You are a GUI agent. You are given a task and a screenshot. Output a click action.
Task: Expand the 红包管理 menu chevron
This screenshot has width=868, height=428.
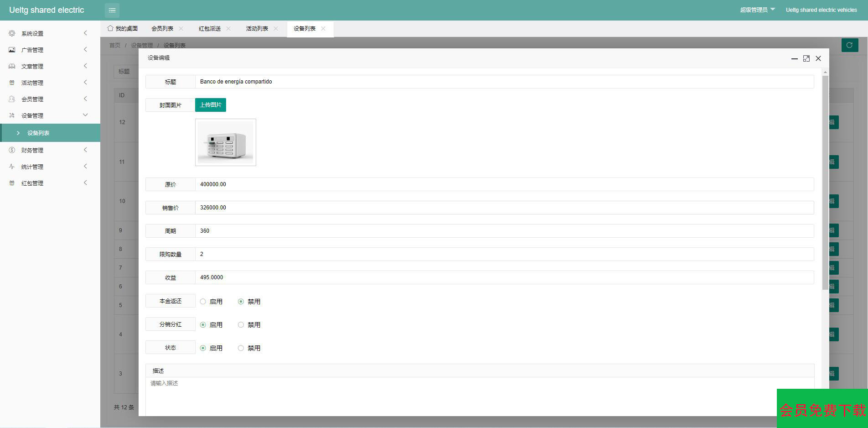(85, 183)
